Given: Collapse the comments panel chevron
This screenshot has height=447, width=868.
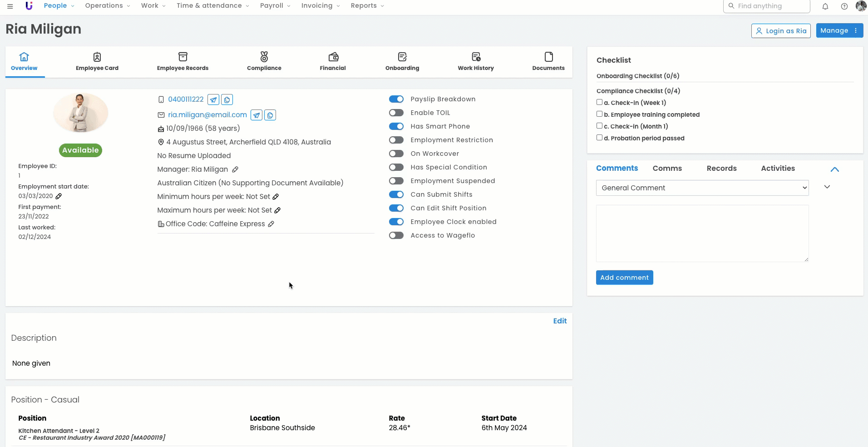Looking at the screenshot, I should (834, 169).
